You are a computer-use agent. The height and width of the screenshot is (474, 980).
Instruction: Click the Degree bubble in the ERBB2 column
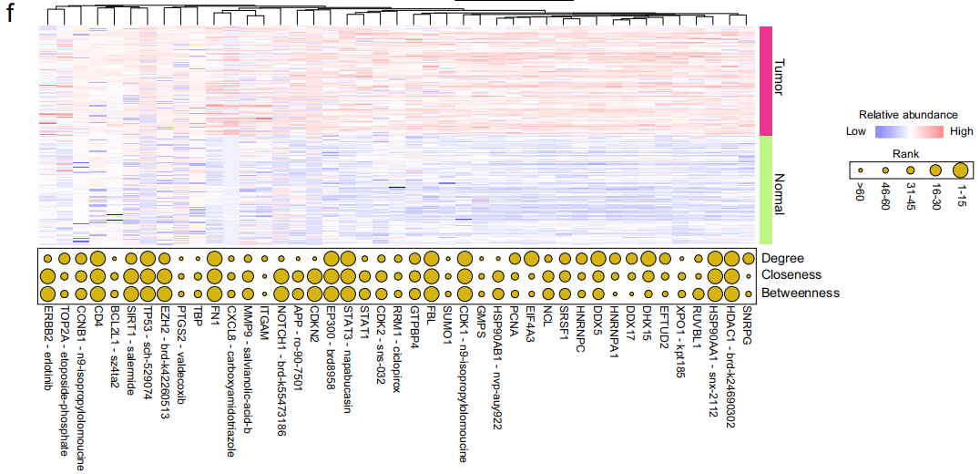coord(46,258)
